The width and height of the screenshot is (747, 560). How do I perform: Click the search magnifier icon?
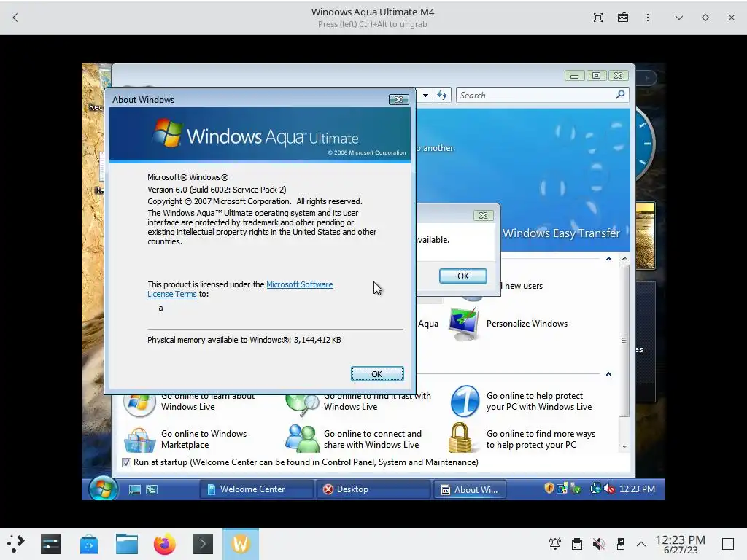point(620,95)
